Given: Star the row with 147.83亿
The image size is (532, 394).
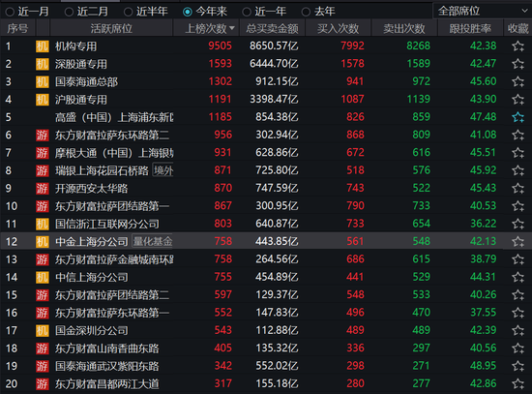Looking at the screenshot, I should [x=517, y=313].
